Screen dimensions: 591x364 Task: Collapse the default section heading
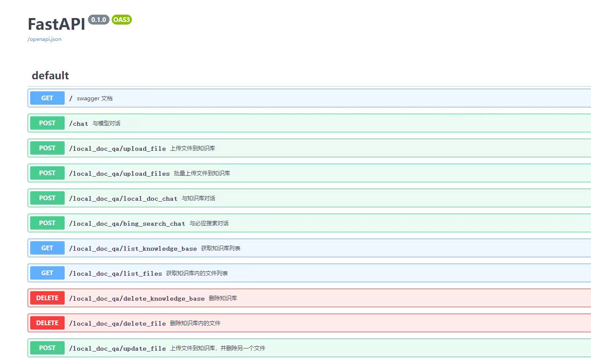(50, 75)
